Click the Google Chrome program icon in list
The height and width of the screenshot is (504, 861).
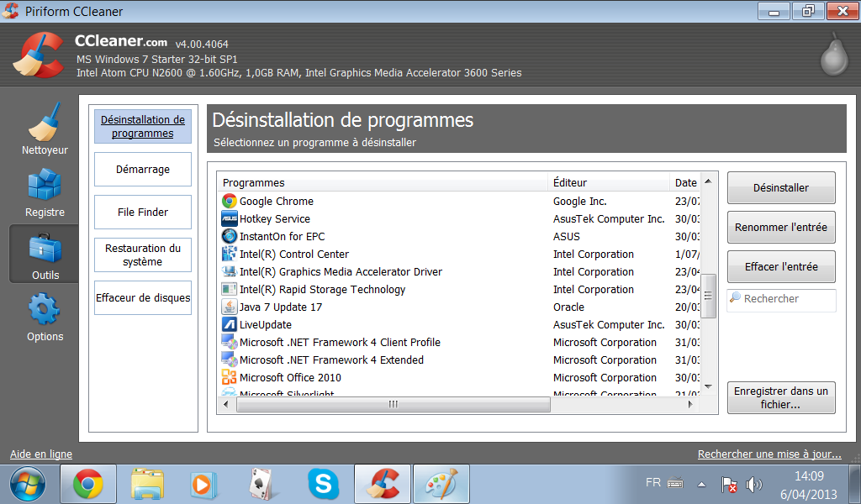(x=229, y=202)
